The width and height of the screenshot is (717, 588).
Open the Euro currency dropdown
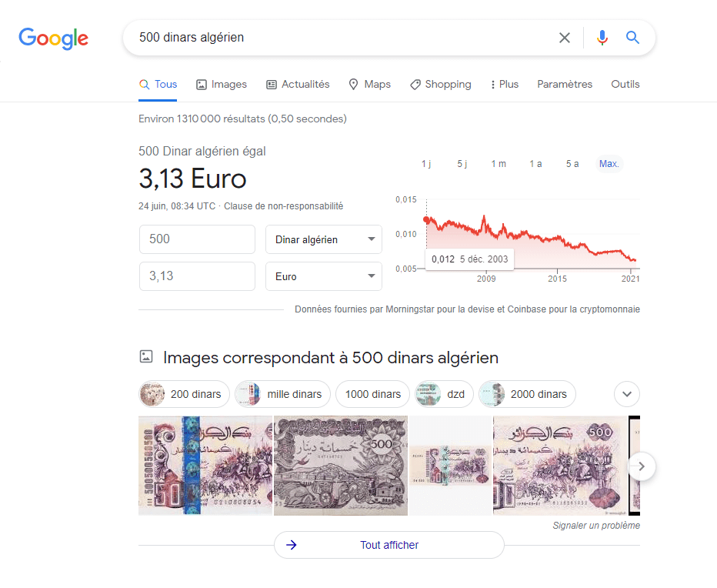point(324,276)
